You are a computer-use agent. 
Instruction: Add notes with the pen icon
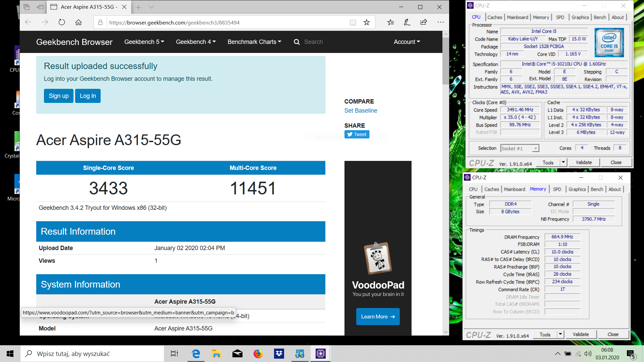(x=407, y=22)
